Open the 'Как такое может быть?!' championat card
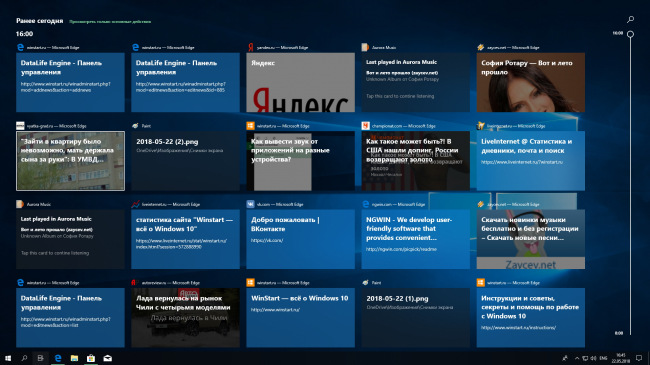Screen dimensions: 650x365 415,161
